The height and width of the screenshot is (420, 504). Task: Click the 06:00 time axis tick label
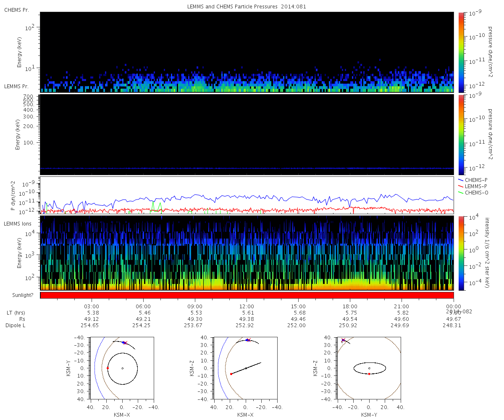pos(143,307)
